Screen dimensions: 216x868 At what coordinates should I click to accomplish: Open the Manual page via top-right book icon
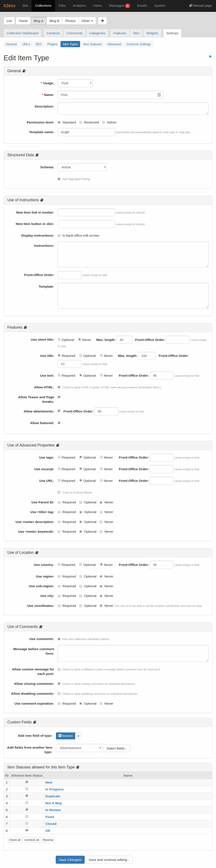(x=191, y=5)
